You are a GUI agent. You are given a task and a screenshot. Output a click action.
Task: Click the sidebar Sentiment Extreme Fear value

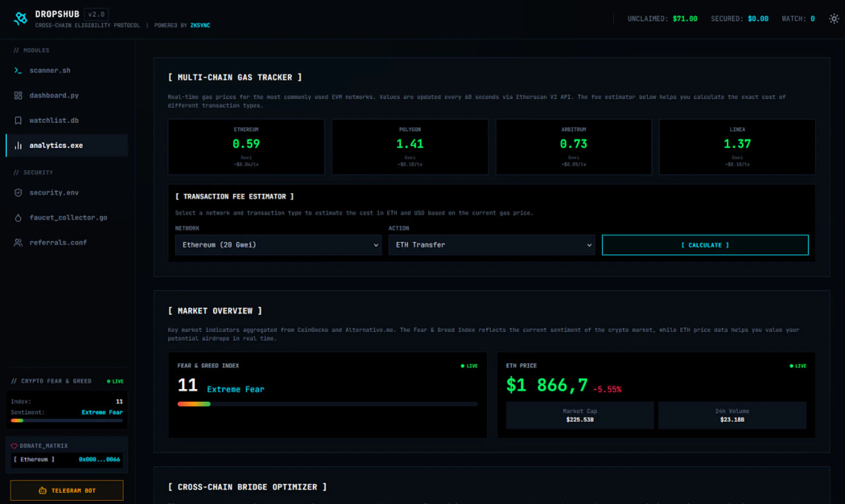tap(102, 412)
